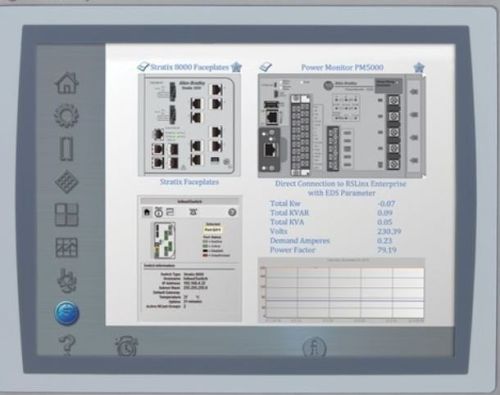This screenshot has height=395, width=500.
Task: Click the Stratix 8000 Faceplates title
Action: [189, 67]
